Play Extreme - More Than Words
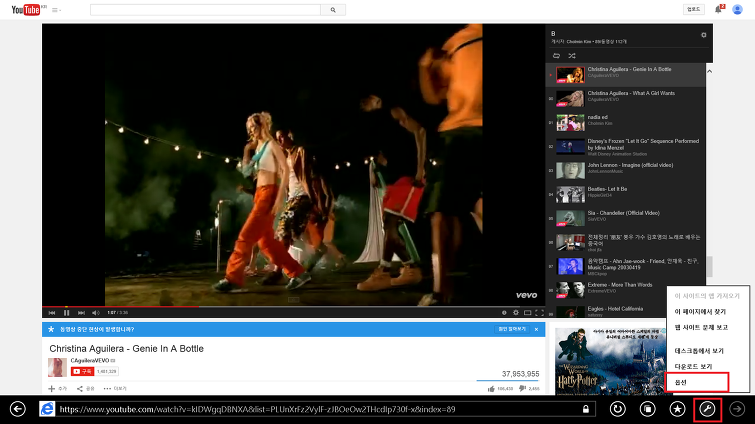The image size is (755, 424). tap(625, 290)
